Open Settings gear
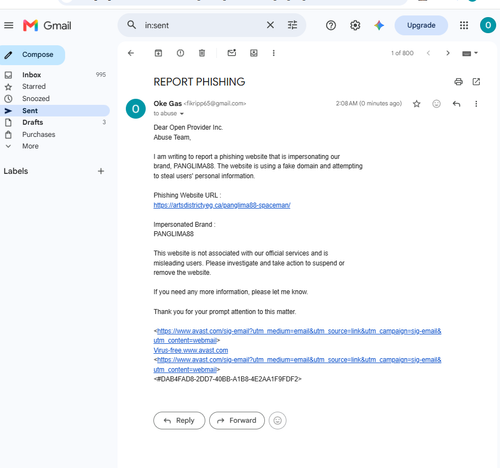Viewport: 500px width, 468px height. [x=355, y=25]
